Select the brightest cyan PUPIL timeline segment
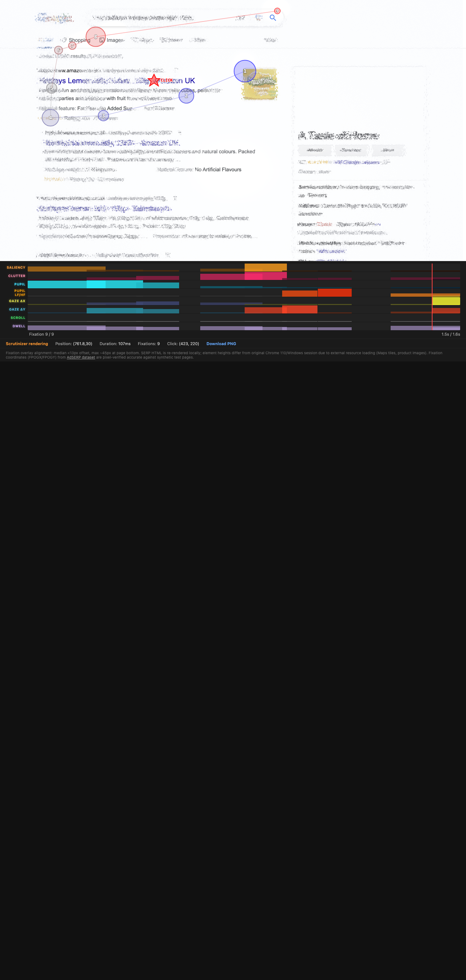The image size is (466, 980). point(96,284)
